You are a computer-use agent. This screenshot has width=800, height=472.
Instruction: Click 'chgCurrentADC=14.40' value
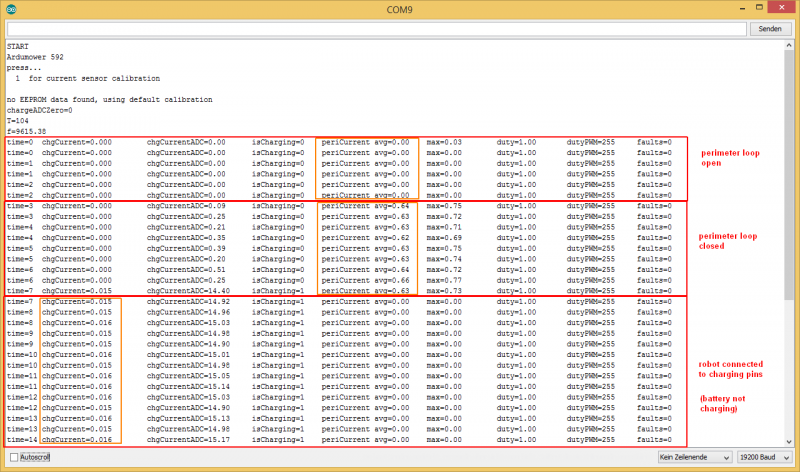pyautogui.click(x=188, y=291)
